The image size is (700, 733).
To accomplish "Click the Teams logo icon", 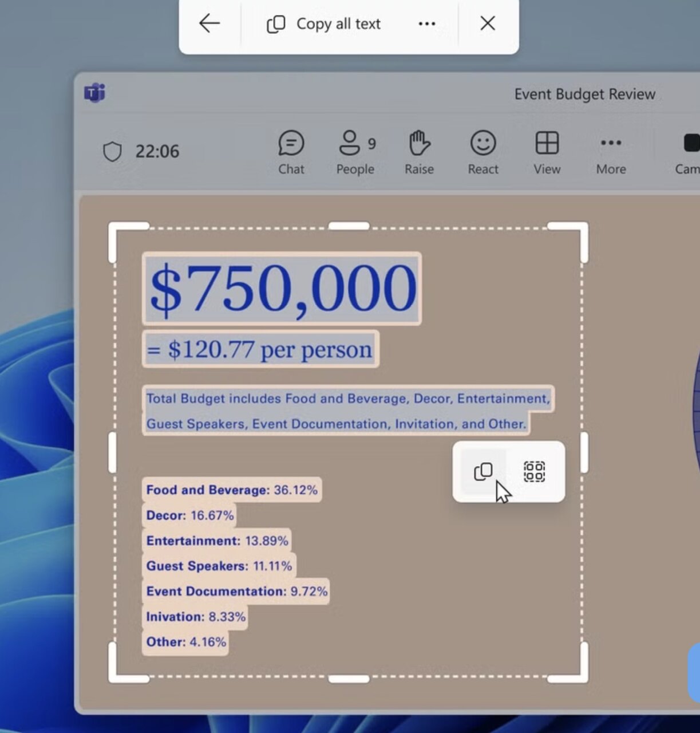I will 95,93.
